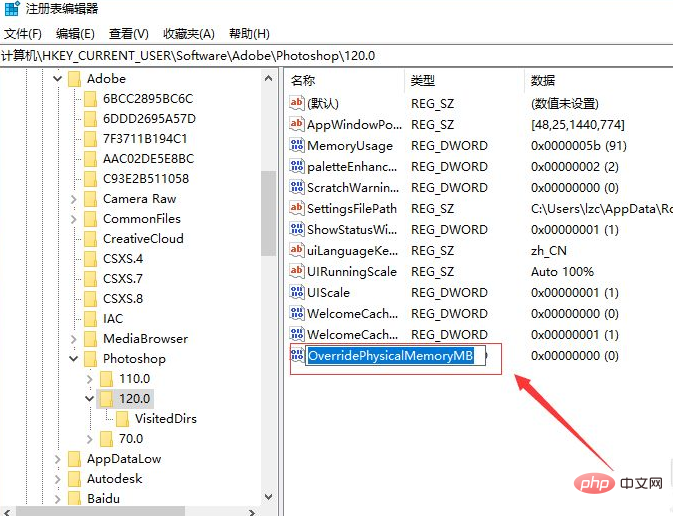
Task: Expand the 110.0 key
Action: pos(89,379)
